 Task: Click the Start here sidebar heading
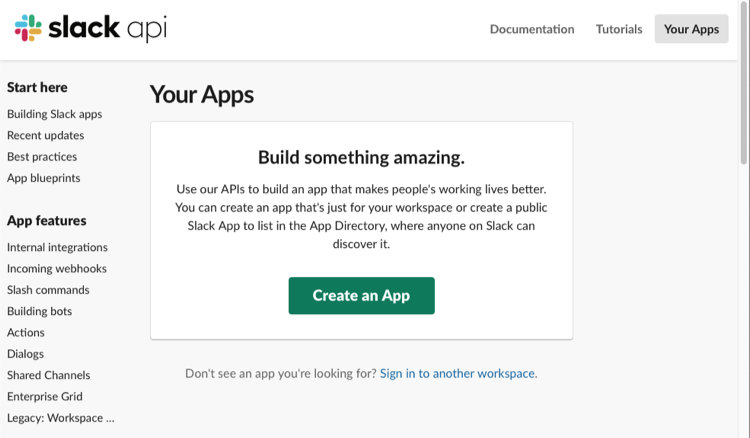pos(37,88)
